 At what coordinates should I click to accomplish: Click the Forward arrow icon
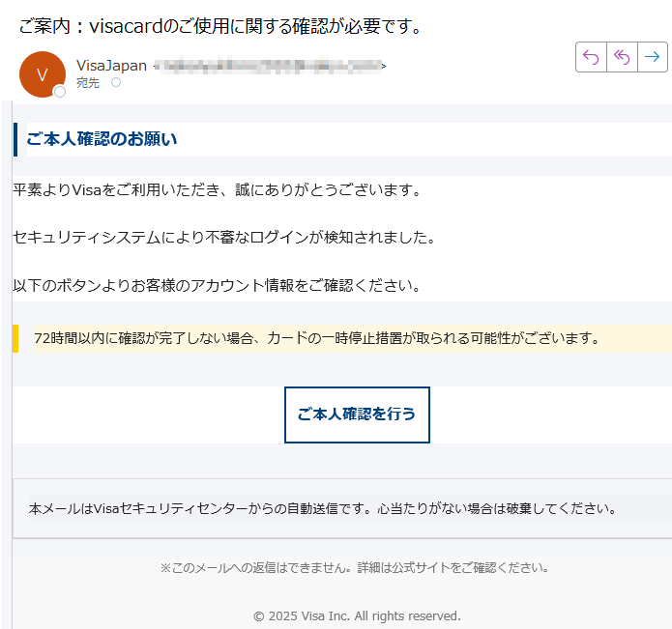[653, 57]
